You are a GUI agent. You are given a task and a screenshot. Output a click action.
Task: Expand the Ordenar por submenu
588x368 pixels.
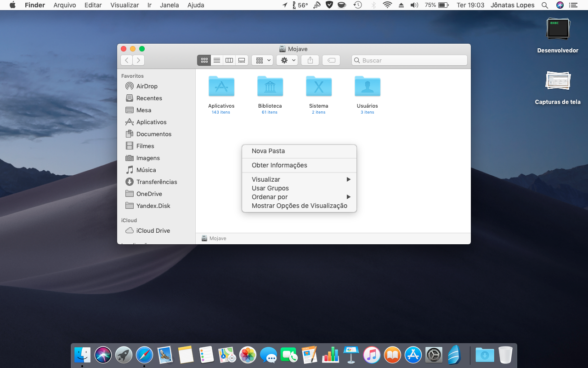(x=299, y=197)
